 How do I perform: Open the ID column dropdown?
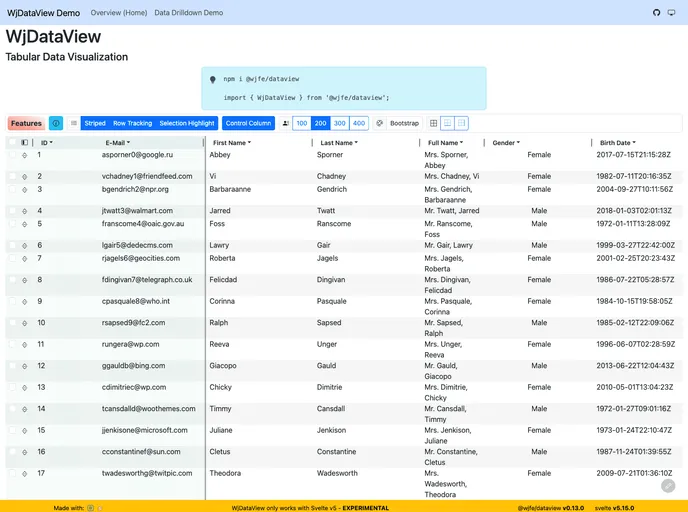[x=47, y=143]
